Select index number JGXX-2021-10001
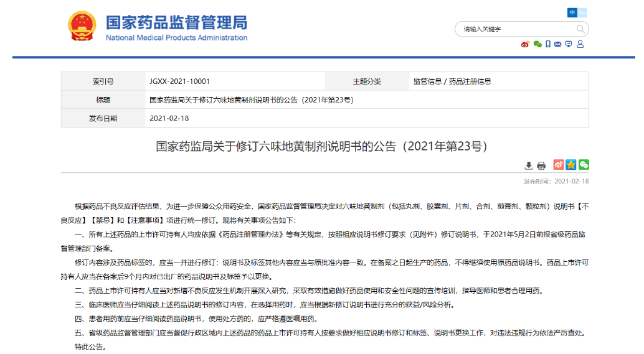 (x=179, y=82)
